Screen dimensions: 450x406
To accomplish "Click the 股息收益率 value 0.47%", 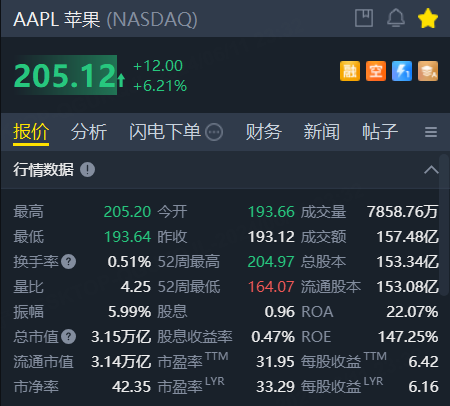I will point(273,337).
